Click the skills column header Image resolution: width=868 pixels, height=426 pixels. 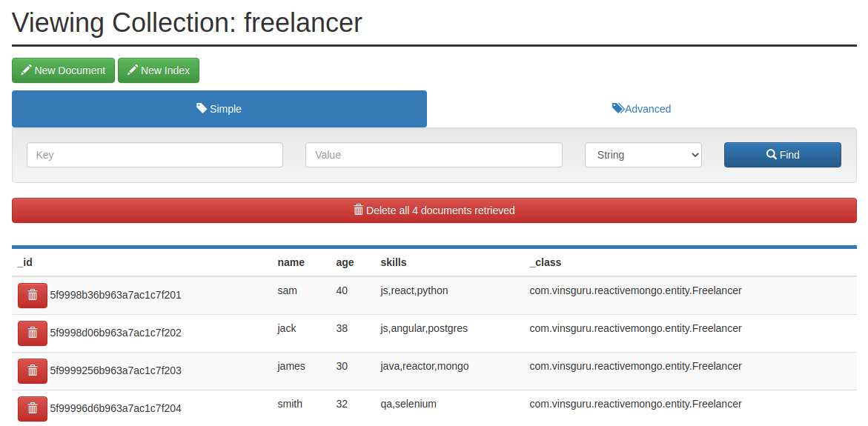tap(393, 262)
